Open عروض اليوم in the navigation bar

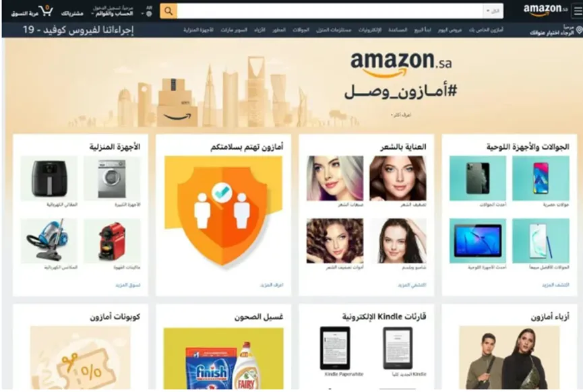[450, 30]
